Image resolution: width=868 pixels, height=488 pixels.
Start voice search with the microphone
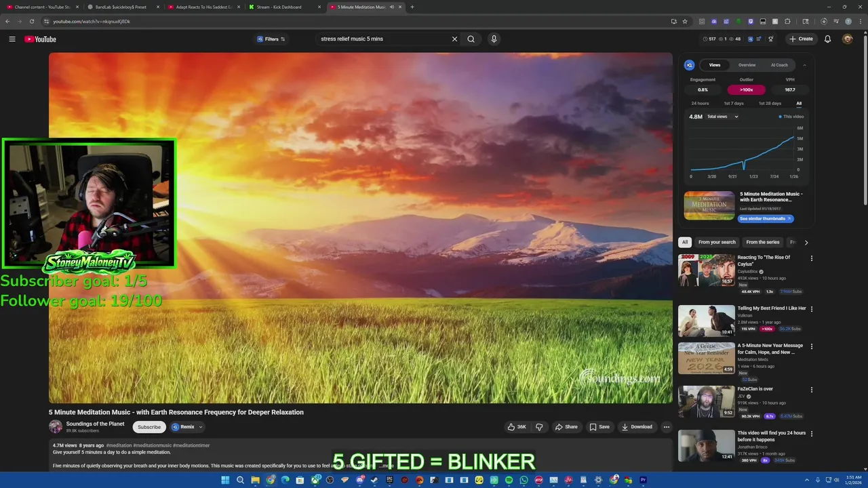point(494,39)
